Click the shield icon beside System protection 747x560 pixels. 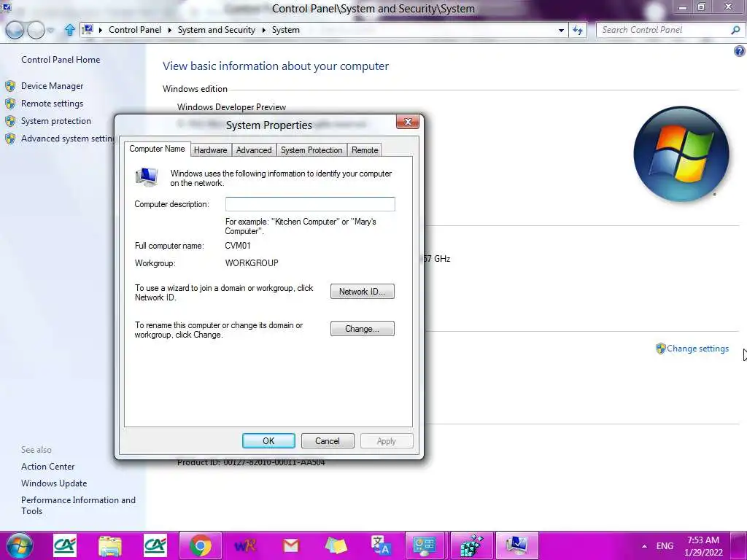click(10, 121)
